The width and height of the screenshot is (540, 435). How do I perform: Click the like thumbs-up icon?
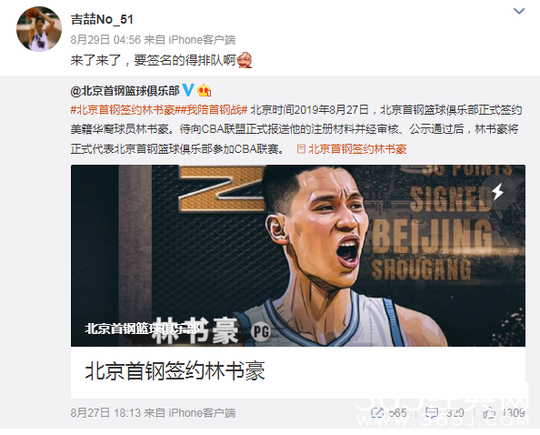[489, 413]
